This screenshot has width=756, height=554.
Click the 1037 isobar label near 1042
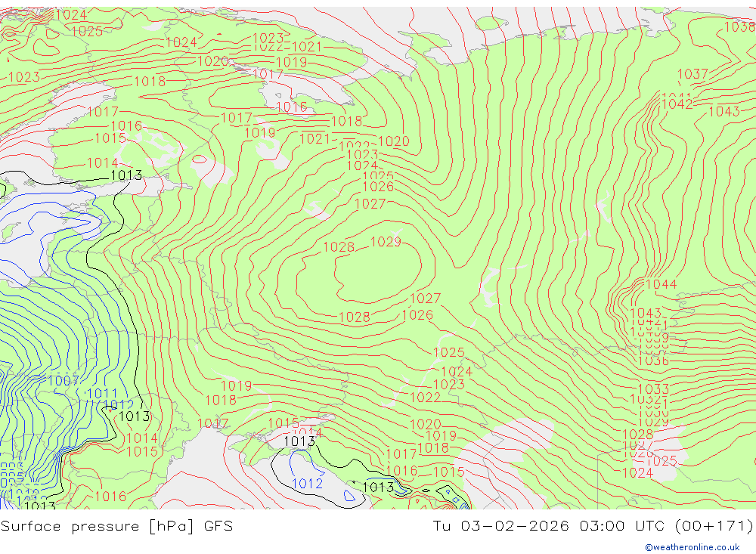[x=692, y=74]
